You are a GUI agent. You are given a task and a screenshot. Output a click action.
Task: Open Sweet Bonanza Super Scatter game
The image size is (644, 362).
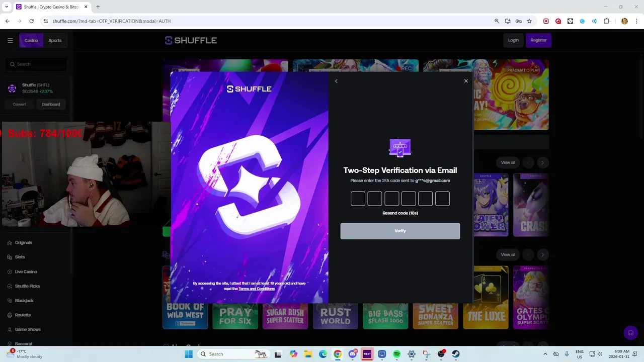pyautogui.click(x=435, y=316)
